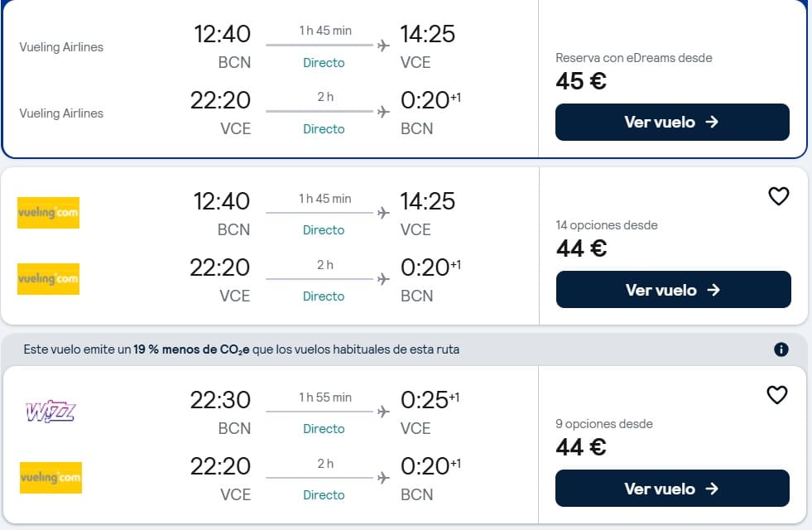812x530 pixels.
Task: Click plane icon on 22:30 Wizz outbound
Action: point(383,412)
